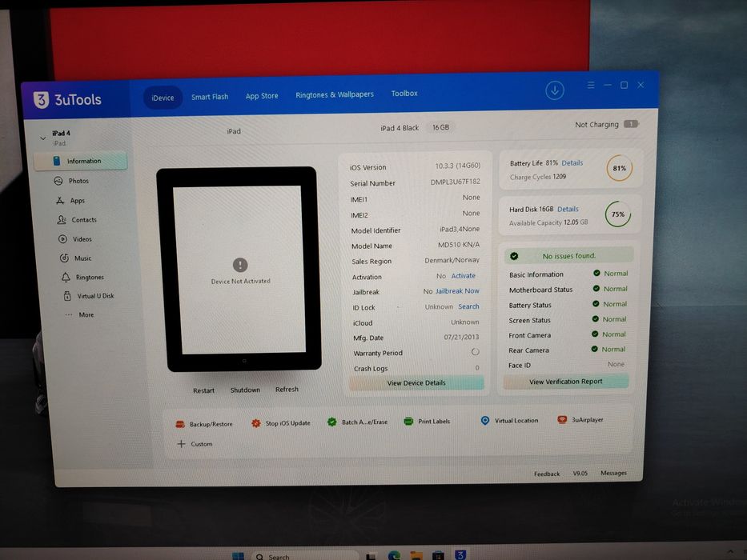The image size is (747, 560).
Task: Click the iOS version 10.3.3 (14G60)
Action: [457, 166]
